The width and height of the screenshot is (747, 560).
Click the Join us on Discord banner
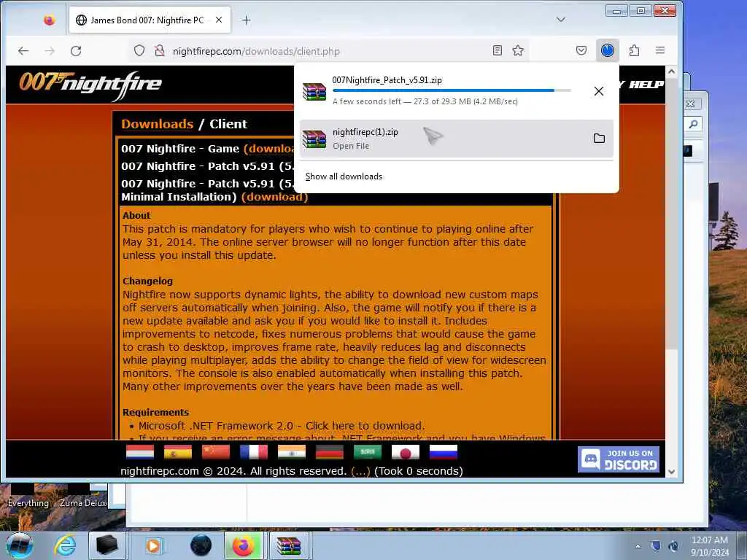tap(619, 459)
